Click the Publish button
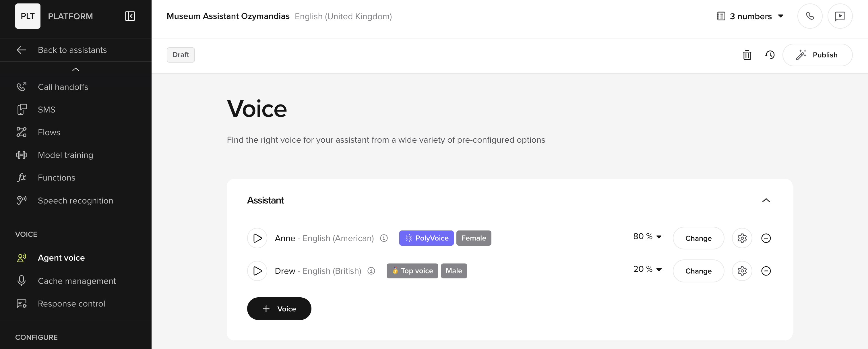 817,55
